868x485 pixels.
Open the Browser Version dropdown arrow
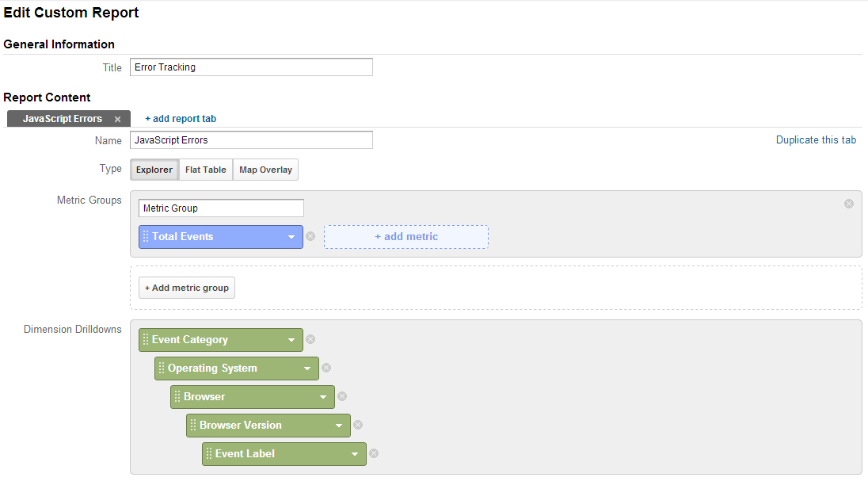coord(339,426)
